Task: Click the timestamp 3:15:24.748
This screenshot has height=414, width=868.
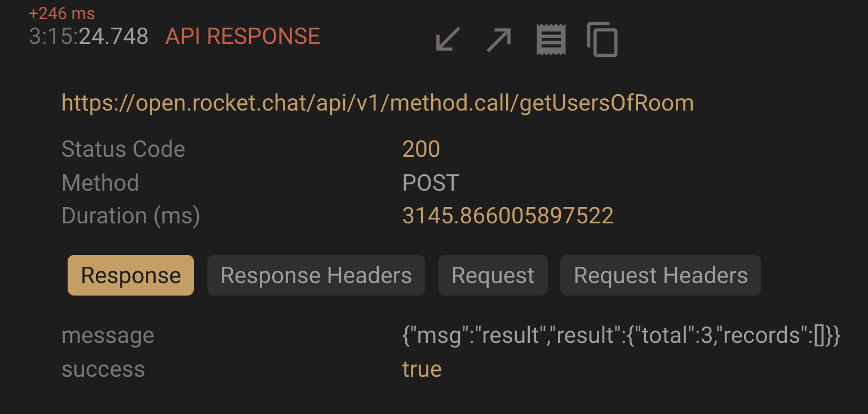Action: [88, 36]
